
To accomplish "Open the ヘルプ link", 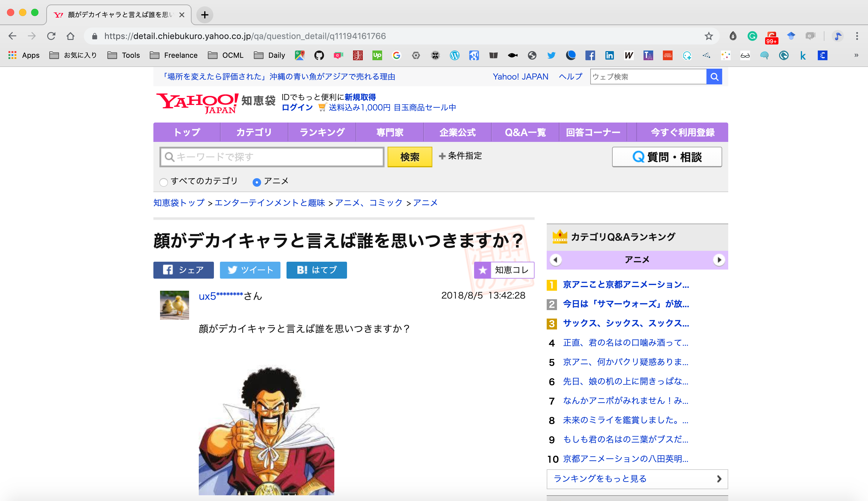I will tap(570, 77).
